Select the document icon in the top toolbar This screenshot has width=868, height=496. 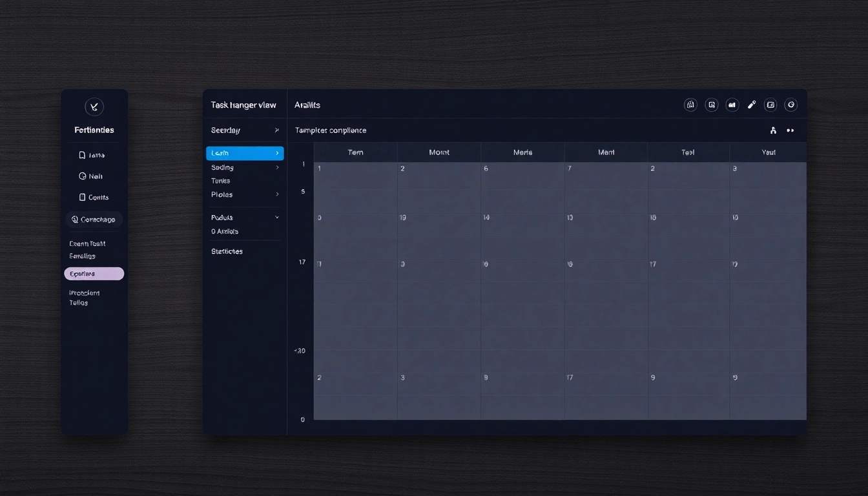tap(711, 105)
